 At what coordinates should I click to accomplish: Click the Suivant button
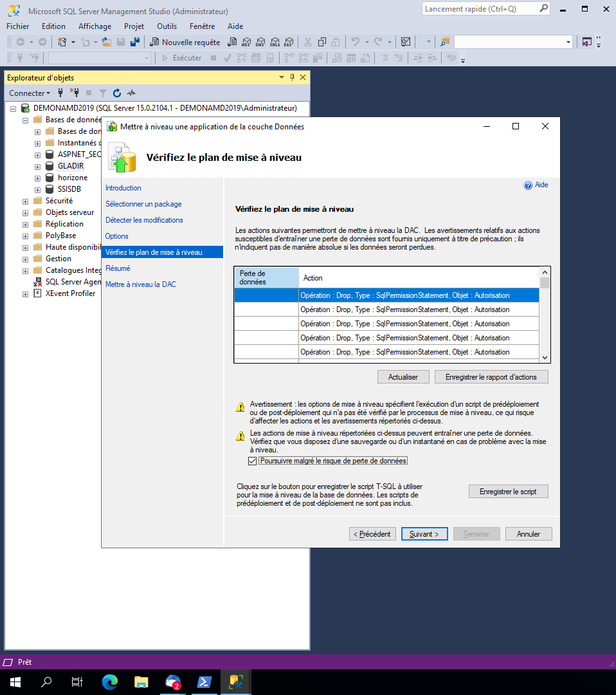click(x=424, y=533)
